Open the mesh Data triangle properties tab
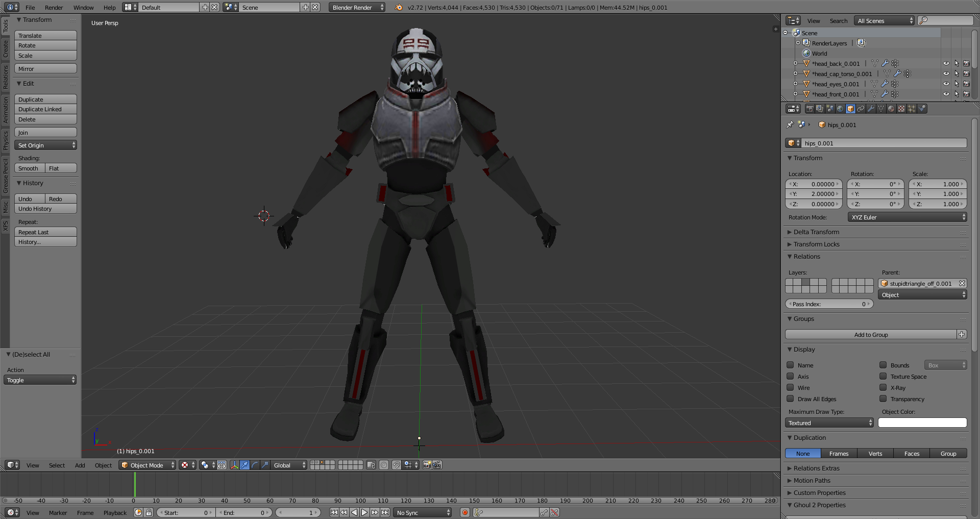Image resolution: width=980 pixels, height=519 pixels. point(881,109)
